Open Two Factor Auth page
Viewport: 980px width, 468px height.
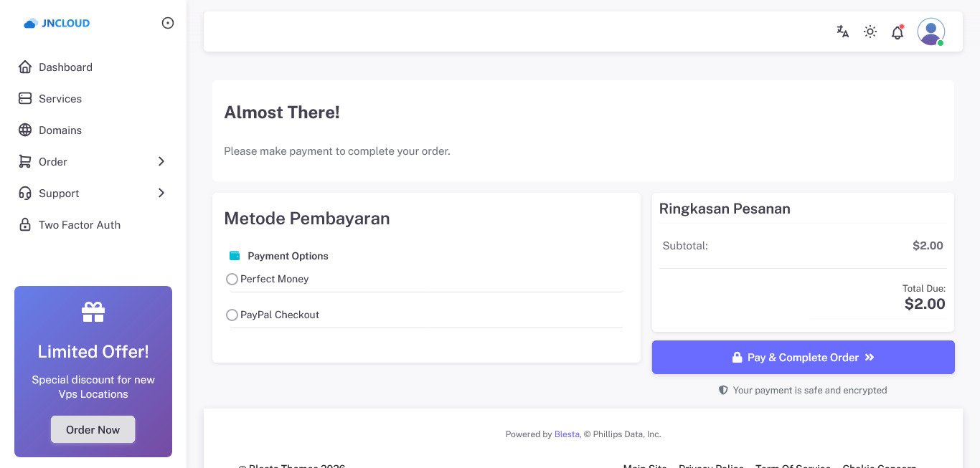[x=79, y=225]
